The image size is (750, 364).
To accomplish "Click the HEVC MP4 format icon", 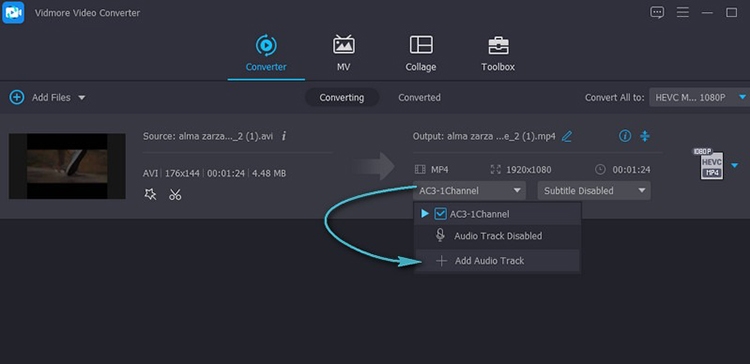I will 711,165.
